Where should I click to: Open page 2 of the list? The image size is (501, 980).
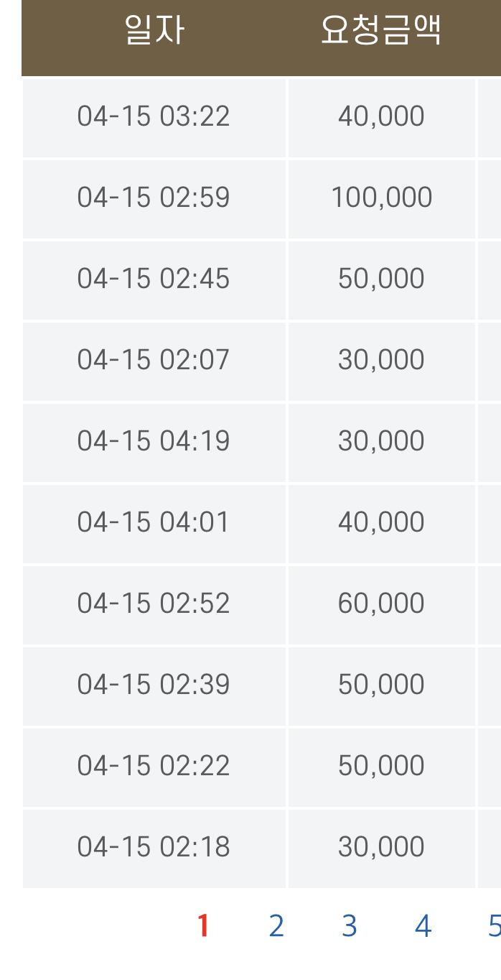coord(276,926)
